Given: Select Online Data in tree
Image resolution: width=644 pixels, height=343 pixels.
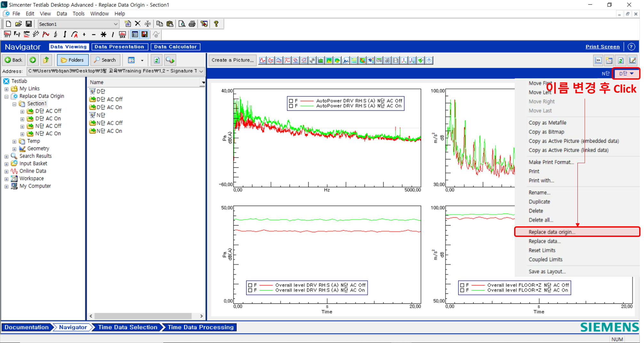Looking at the screenshot, I should (33, 171).
